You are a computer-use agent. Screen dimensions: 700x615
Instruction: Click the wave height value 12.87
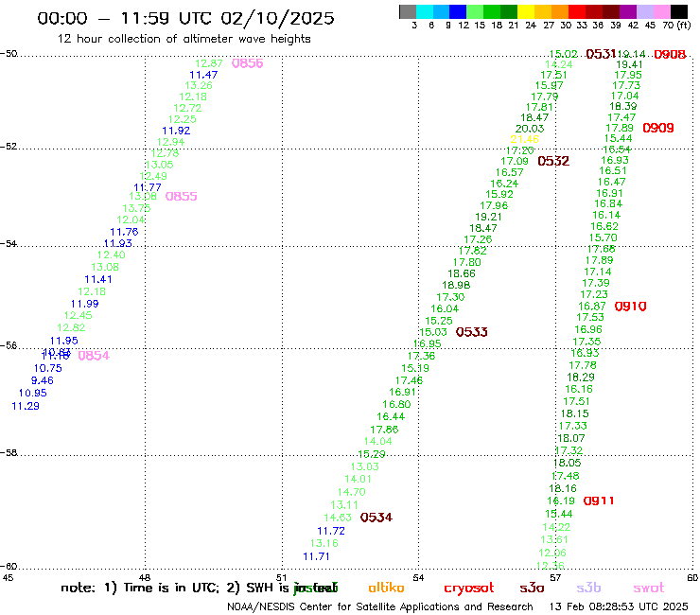tap(209, 63)
